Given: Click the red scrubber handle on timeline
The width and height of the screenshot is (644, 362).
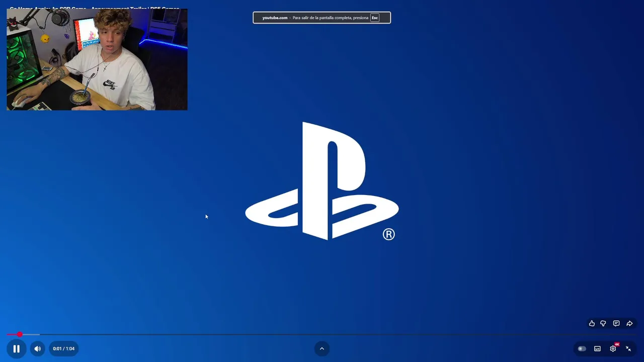Looking at the screenshot, I should [20, 334].
